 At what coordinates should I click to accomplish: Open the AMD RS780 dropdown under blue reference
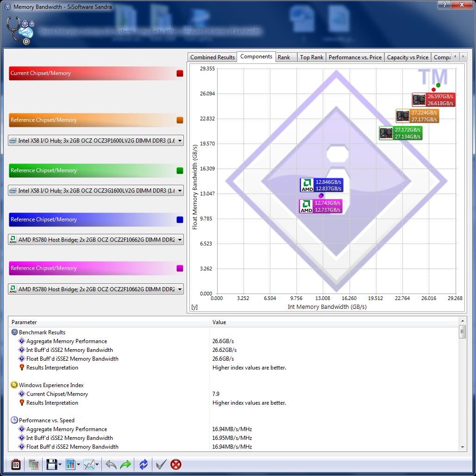96,240
